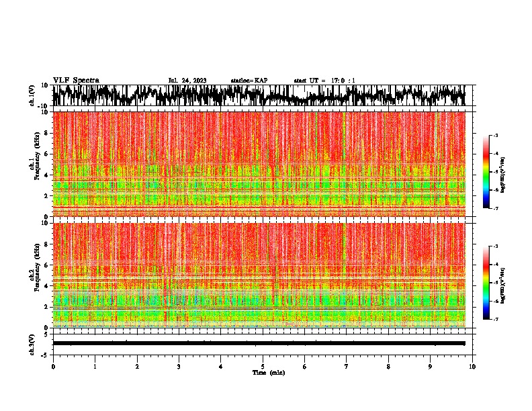The image size is (532, 411).
Task: Click the "Time (min)" axis label
Action: tap(269, 373)
